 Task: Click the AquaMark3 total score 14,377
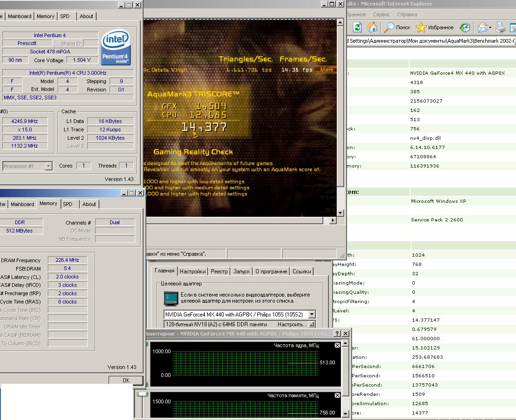(x=204, y=127)
